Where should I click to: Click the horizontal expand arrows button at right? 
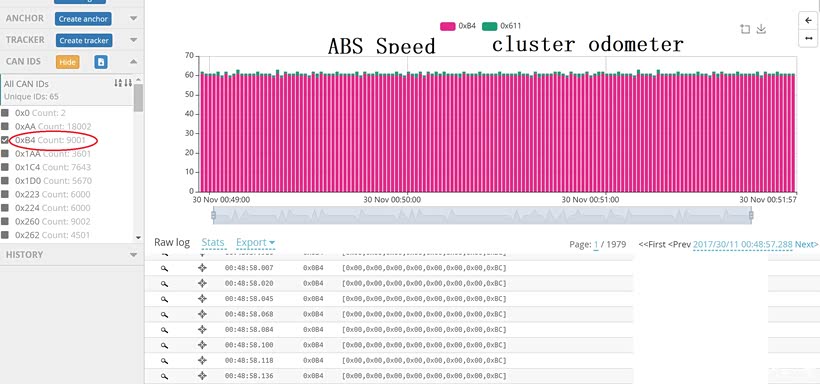click(x=808, y=38)
